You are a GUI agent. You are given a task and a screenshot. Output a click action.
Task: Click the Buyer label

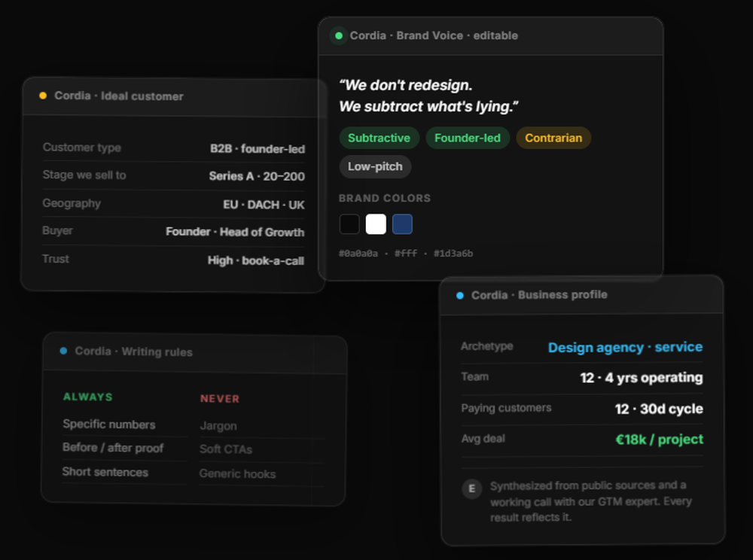[57, 230]
